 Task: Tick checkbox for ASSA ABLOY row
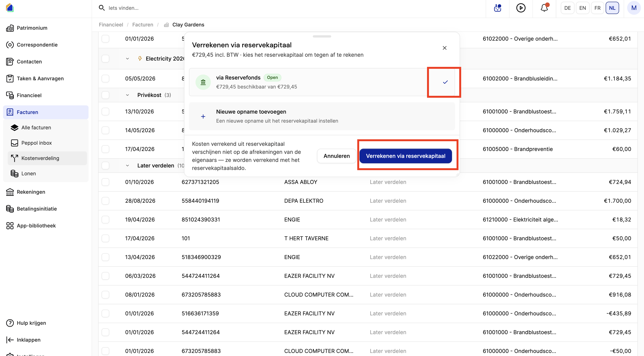(105, 182)
